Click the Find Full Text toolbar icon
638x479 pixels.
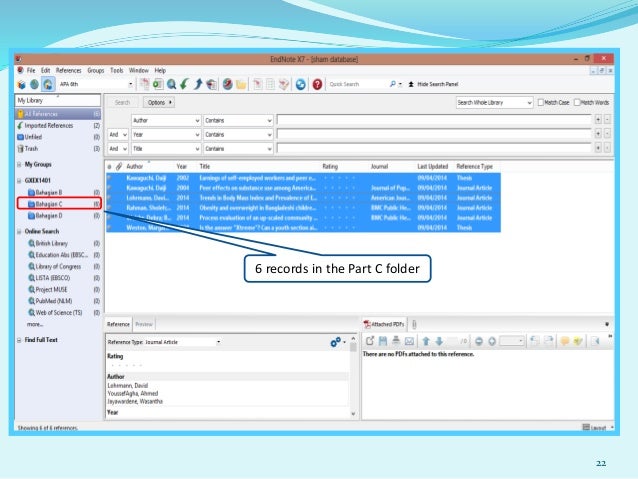212,84
